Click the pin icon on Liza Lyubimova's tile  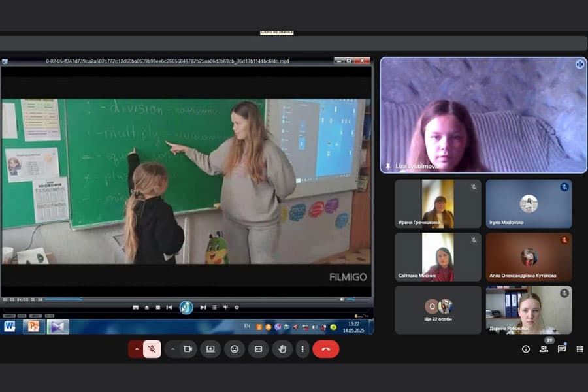click(x=387, y=166)
